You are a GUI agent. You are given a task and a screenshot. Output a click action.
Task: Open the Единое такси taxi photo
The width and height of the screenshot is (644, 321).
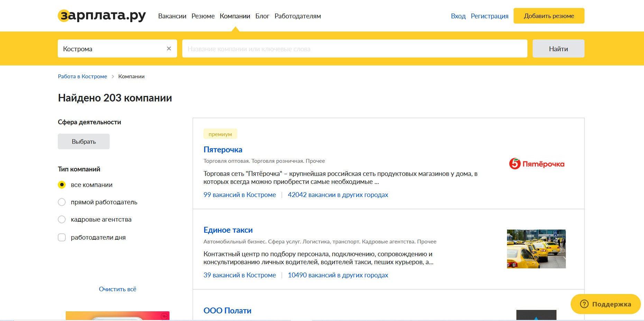pos(536,249)
